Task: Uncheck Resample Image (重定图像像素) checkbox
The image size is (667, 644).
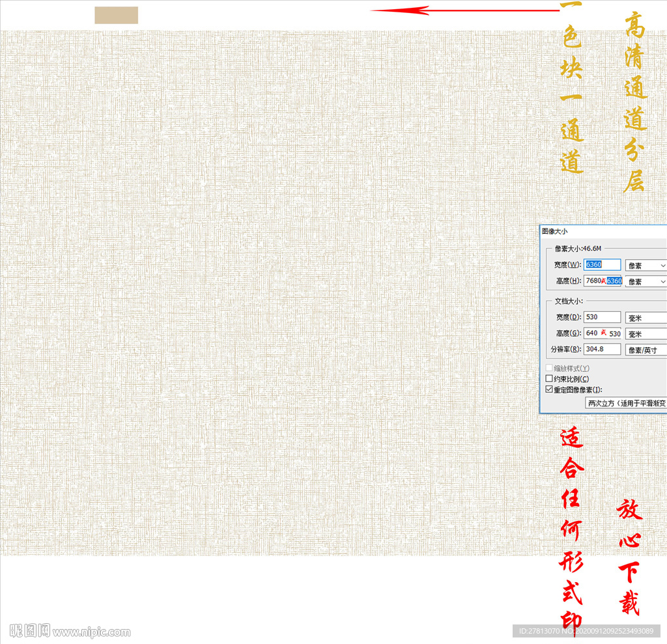Action: pos(549,389)
